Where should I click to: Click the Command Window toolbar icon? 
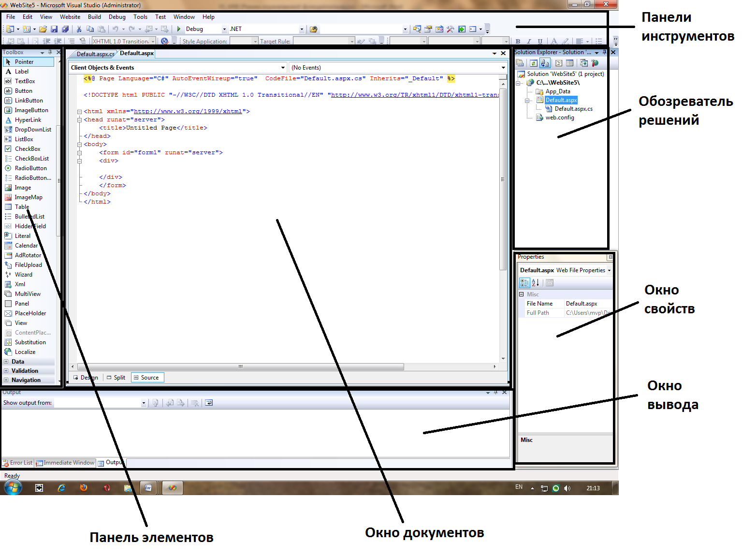click(473, 29)
